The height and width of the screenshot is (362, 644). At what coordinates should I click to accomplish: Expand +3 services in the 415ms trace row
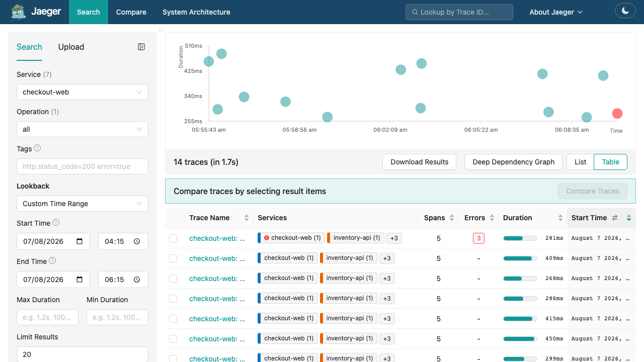tap(387, 319)
